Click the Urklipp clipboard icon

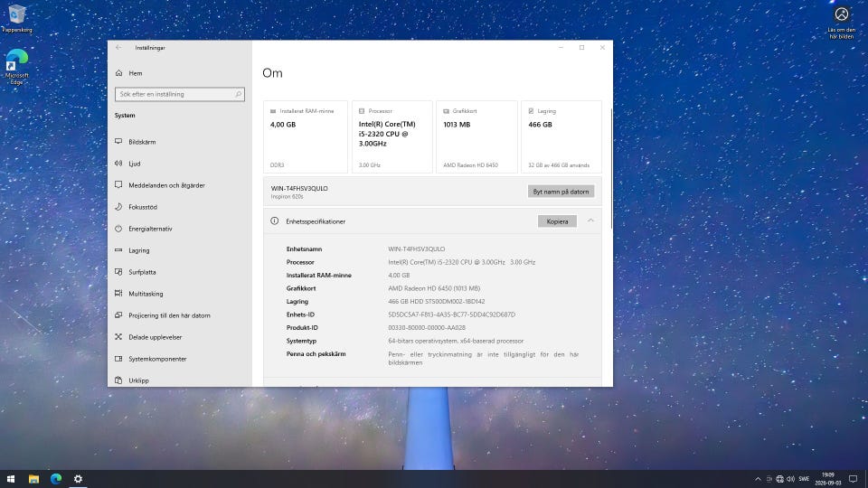(118, 380)
